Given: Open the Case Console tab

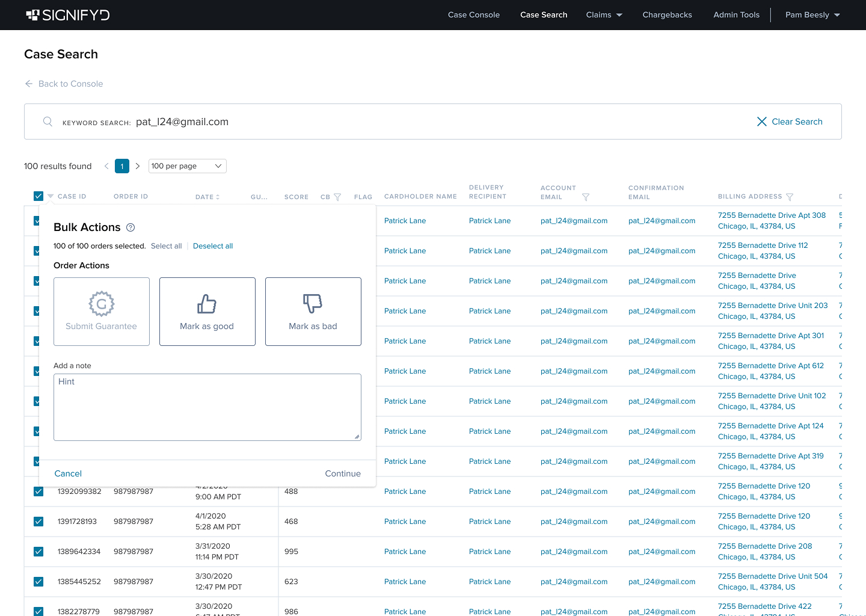Looking at the screenshot, I should pos(474,15).
